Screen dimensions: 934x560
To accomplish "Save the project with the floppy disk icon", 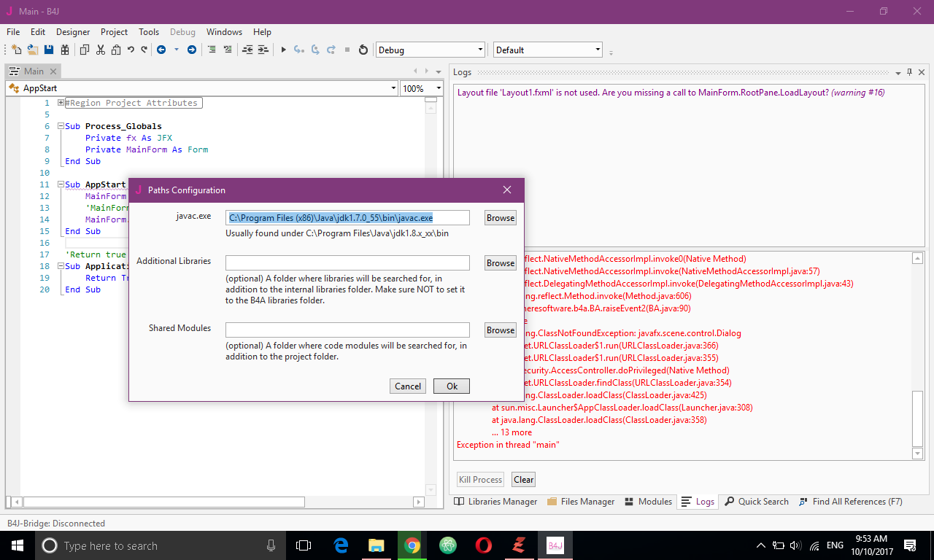I will pos(49,50).
